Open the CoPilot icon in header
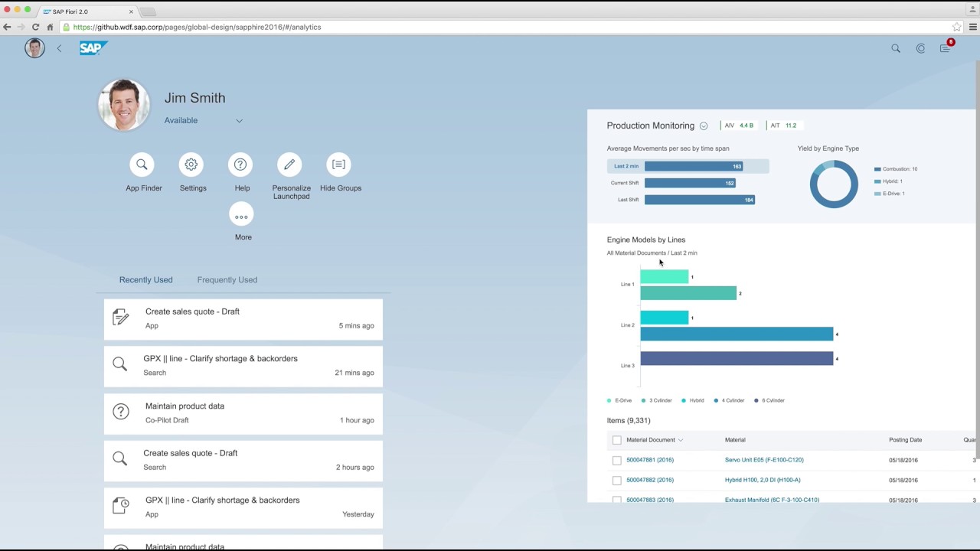Image resolution: width=980 pixels, height=551 pixels. coord(920,48)
